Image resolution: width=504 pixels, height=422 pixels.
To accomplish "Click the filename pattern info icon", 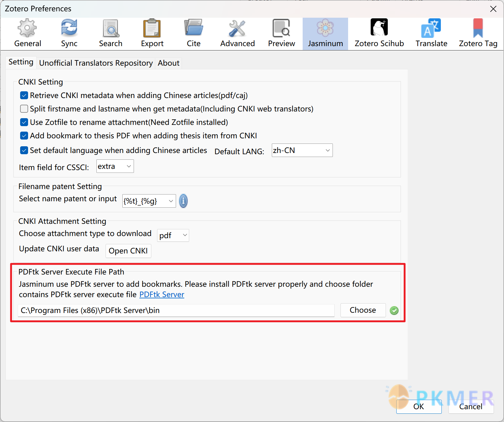I will 183,201.
